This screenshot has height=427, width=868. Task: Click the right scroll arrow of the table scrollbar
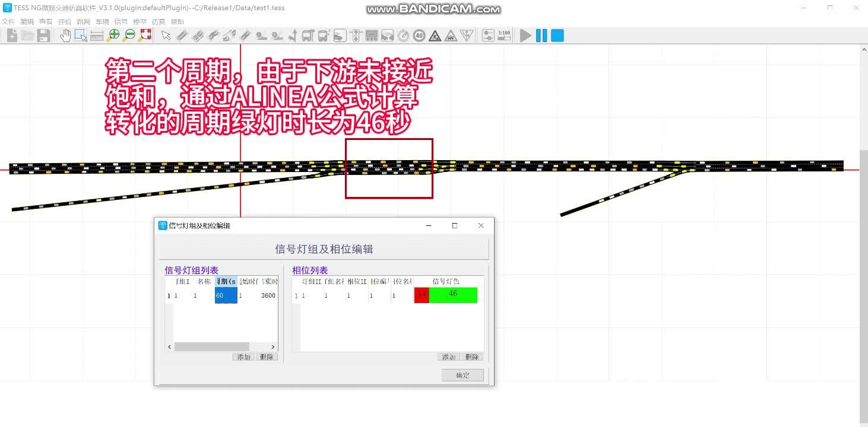point(273,346)
